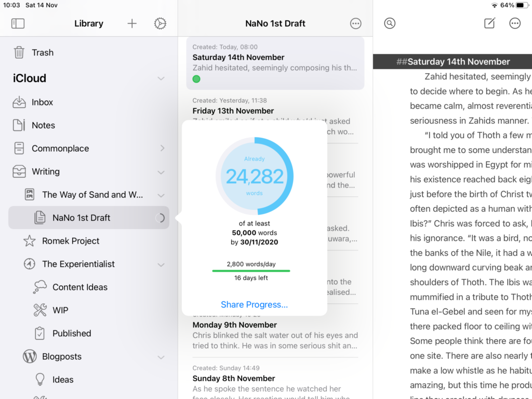Collapse the Writing group chevron

coord(161,172)
